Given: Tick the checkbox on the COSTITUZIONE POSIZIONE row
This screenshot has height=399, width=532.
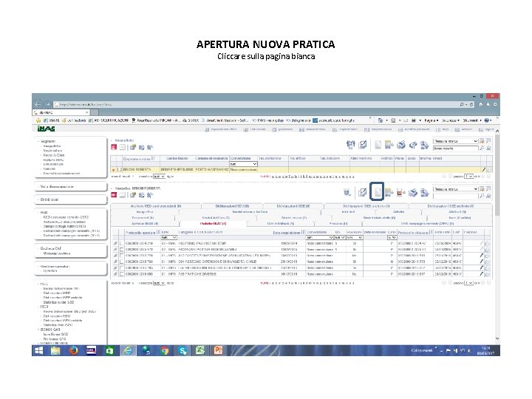Looking at the screenshot, I should (121, 256).
